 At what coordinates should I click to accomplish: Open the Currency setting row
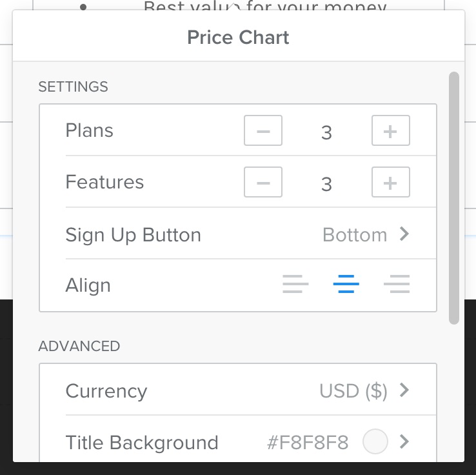tap(238, 390)
